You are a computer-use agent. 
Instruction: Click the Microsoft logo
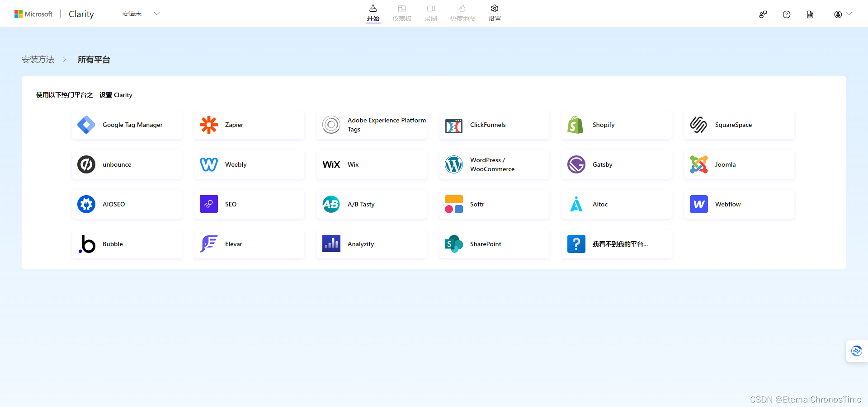click(x=33, y=14)
